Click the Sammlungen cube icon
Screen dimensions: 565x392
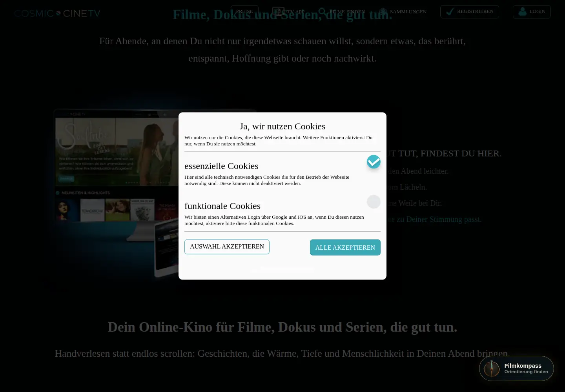click(383, 12)
